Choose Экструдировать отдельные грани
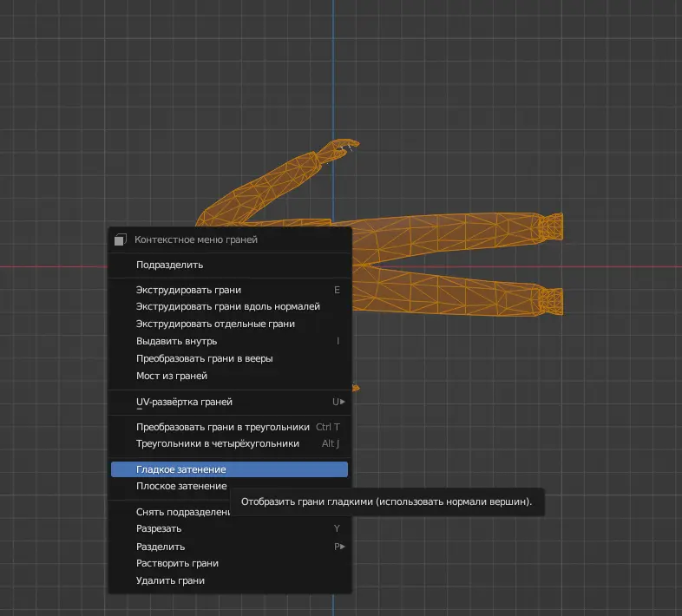 (x=215, y=324)
